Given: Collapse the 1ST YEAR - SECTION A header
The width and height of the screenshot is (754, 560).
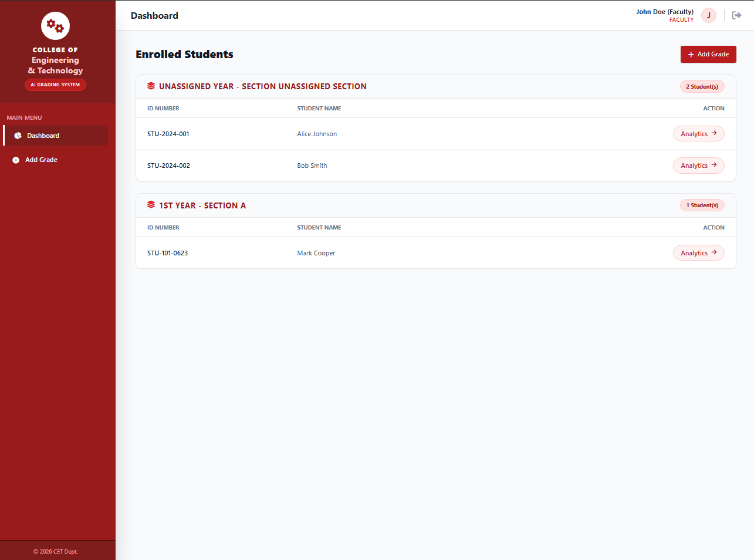Looking at the screenshot, I should [201, 205].
